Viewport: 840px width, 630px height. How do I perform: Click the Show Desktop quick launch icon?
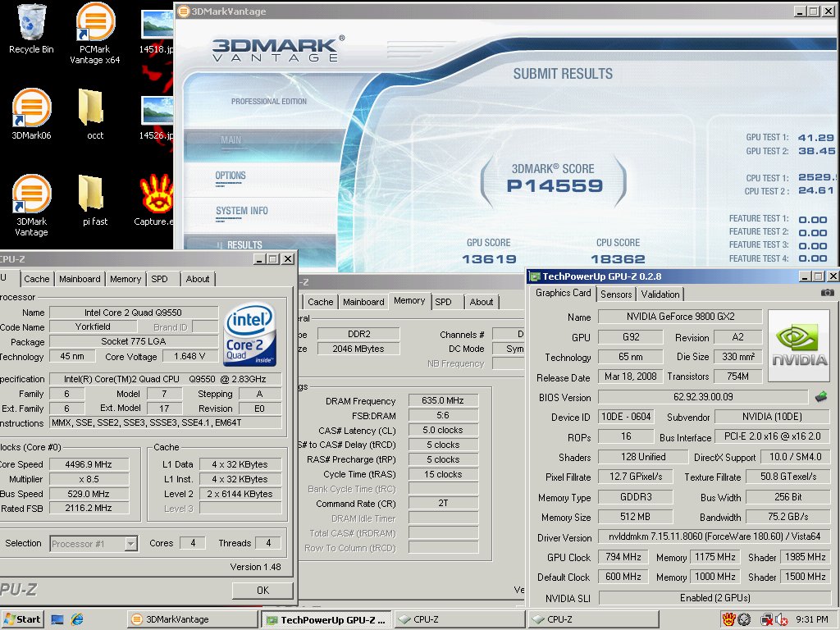57,619
